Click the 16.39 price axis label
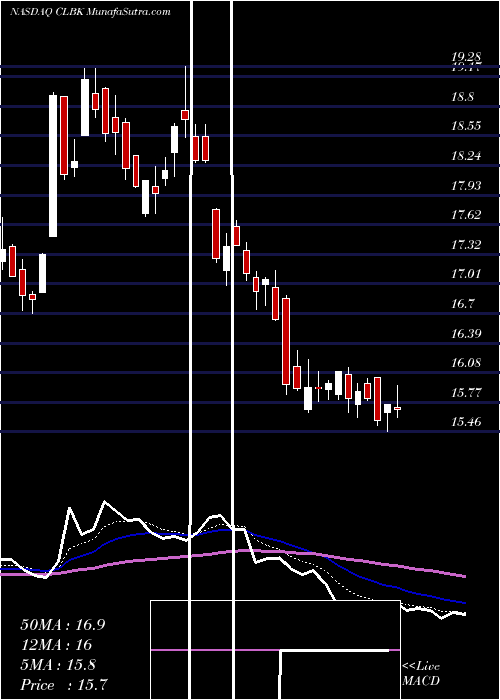Image resolution: width=500 pixels, height=700 pixels. click(x=466, y=333)
